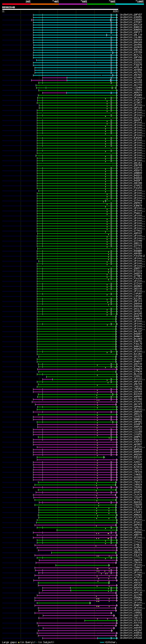Select the UniRef100_A9TB59 label
The height and width of the screenshot is (644, 146).
click(131, 70)
